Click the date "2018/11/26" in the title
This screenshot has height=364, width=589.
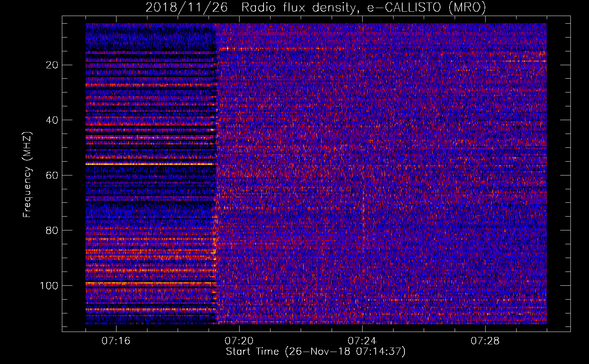click(187, 8)
